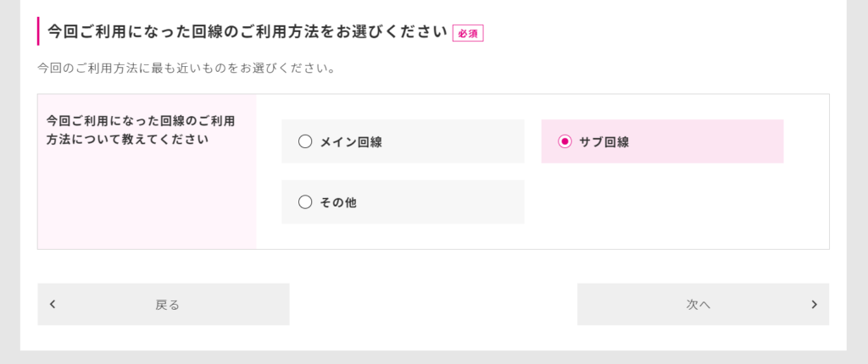Click the その他 label text
Screen dimensions: 868x364
coord(338,202)
